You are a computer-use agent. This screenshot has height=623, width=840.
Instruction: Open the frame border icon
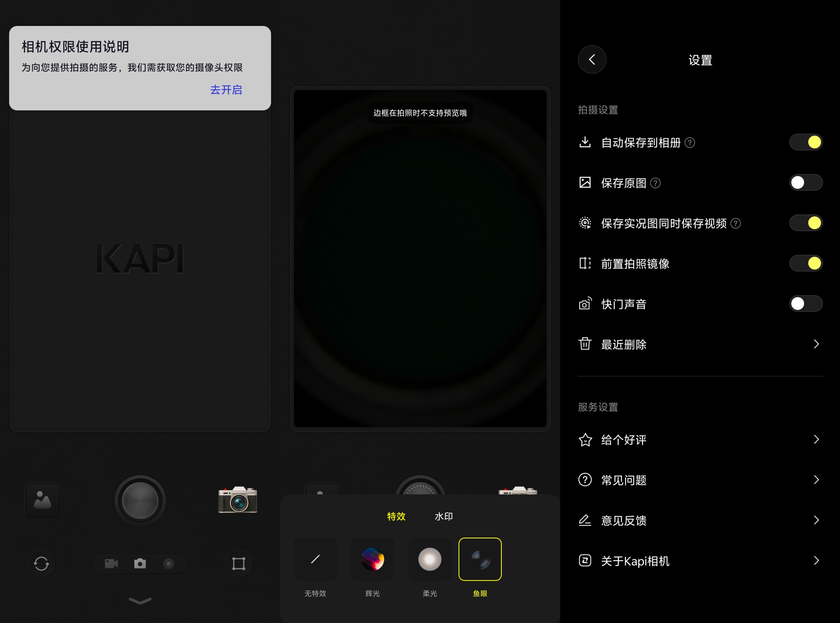239,564
